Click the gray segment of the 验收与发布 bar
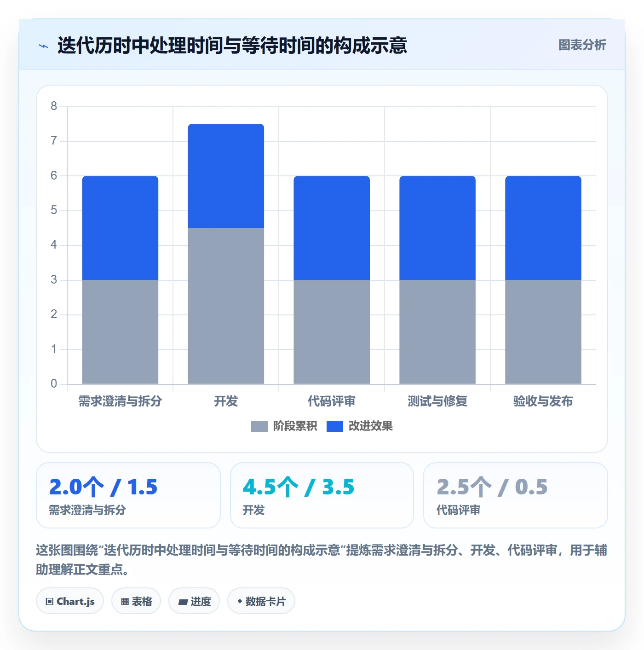Image resolution: width=644 pixels, height=650 pixels. 543,332
